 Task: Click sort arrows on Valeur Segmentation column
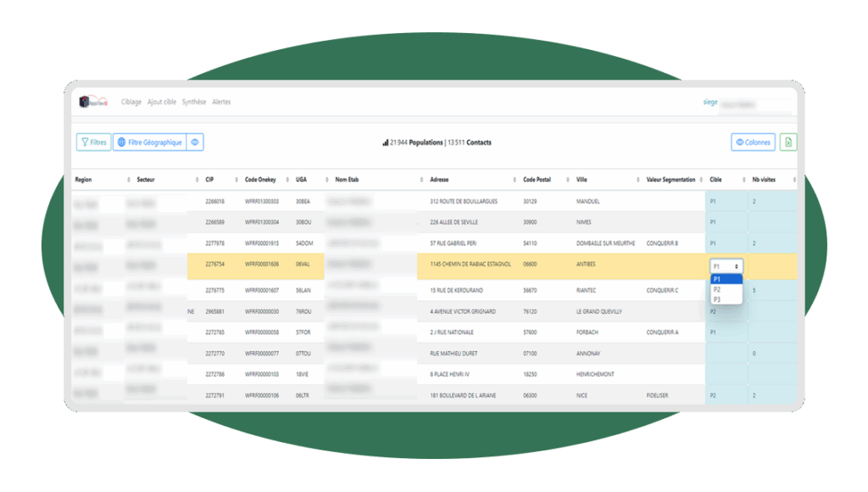(701, 180)
